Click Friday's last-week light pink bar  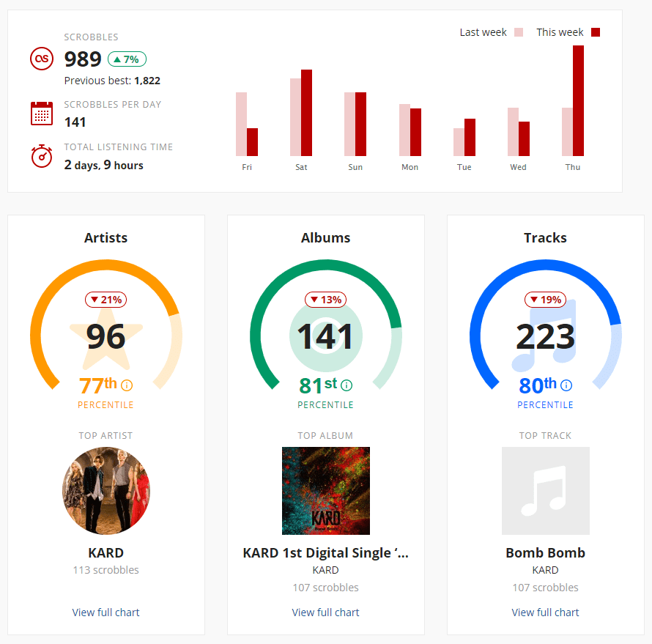coord(241,124)
